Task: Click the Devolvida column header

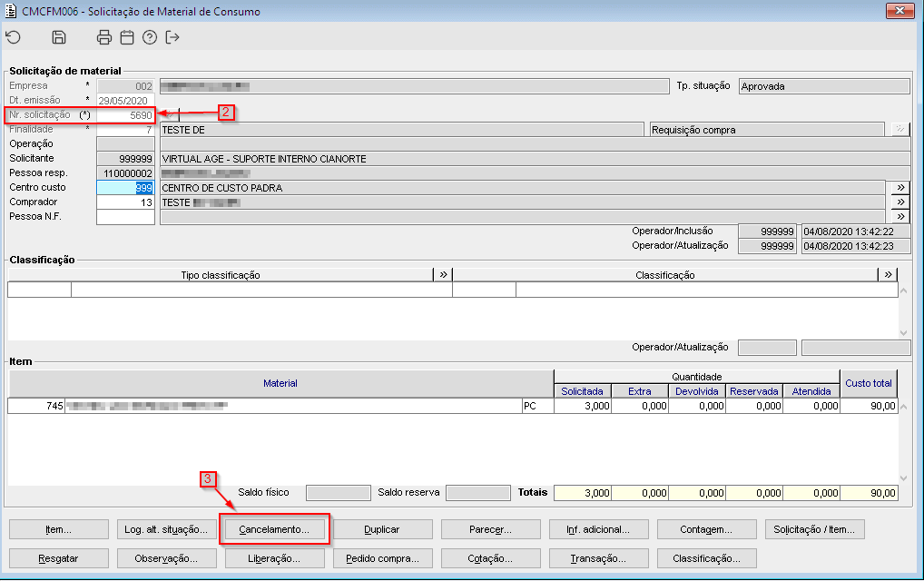Action: click(697, 390)
